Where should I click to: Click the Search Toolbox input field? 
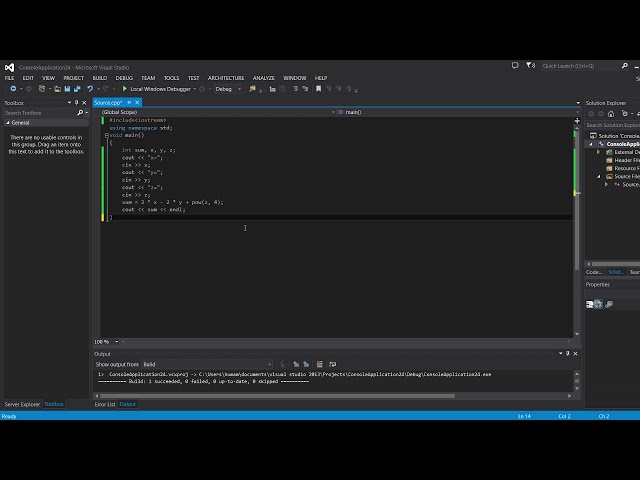point(40,113)
